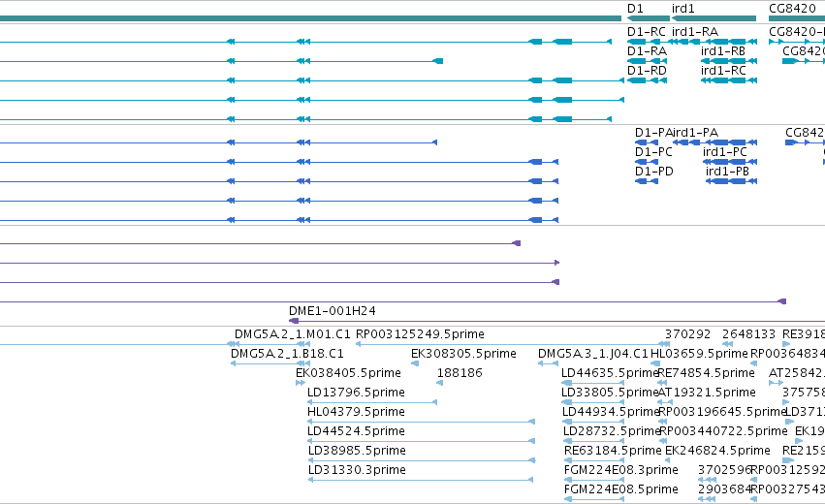Image resolution: width=825 pixels, height=504 pixels.
Task: Click EST EK038405.5prime
Action: 348,373
